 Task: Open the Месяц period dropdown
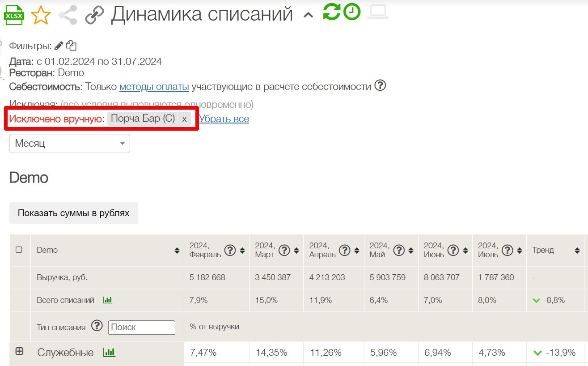(69, 143)
